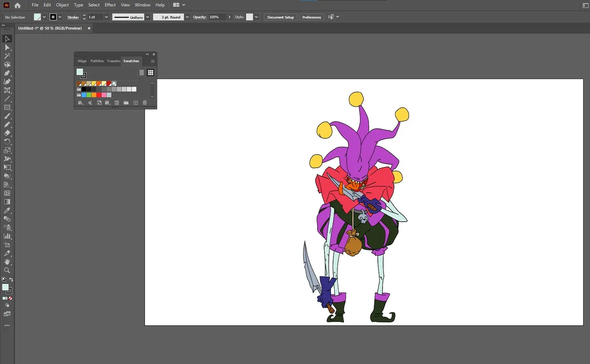
Task: Delete swatch with trash icon
Action: tap(145, 103)
